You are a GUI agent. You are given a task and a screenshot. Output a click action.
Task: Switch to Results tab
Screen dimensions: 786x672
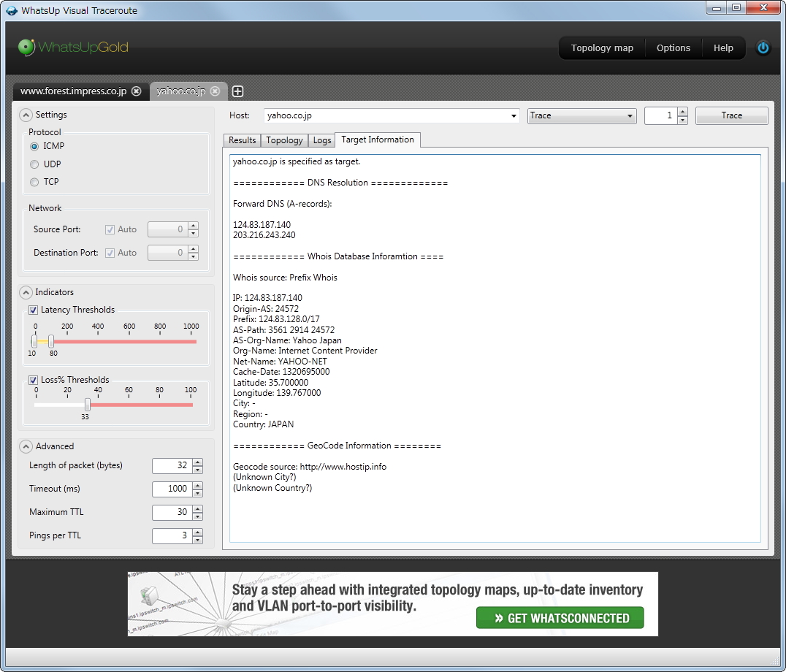pos(242,140)
